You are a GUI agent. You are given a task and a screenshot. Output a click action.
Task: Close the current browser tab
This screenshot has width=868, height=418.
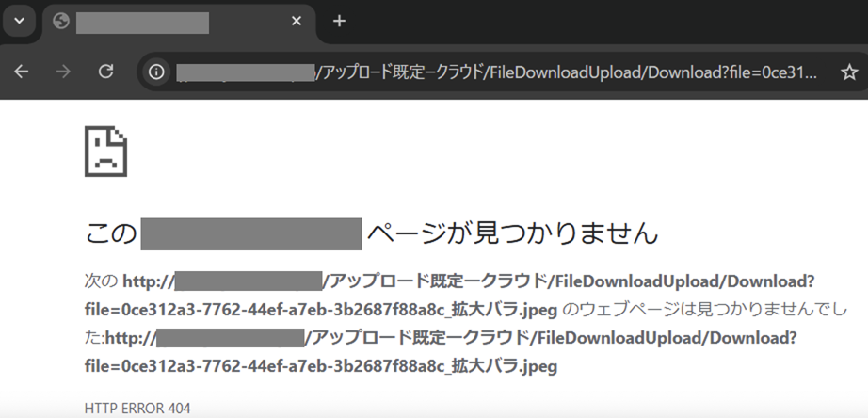pos(297,21)
